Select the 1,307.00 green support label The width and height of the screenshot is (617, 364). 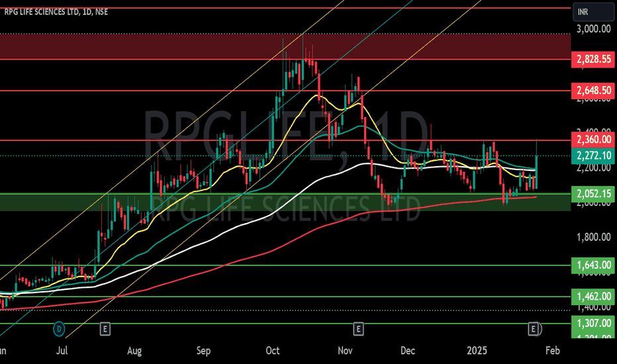tap(593, 324)
